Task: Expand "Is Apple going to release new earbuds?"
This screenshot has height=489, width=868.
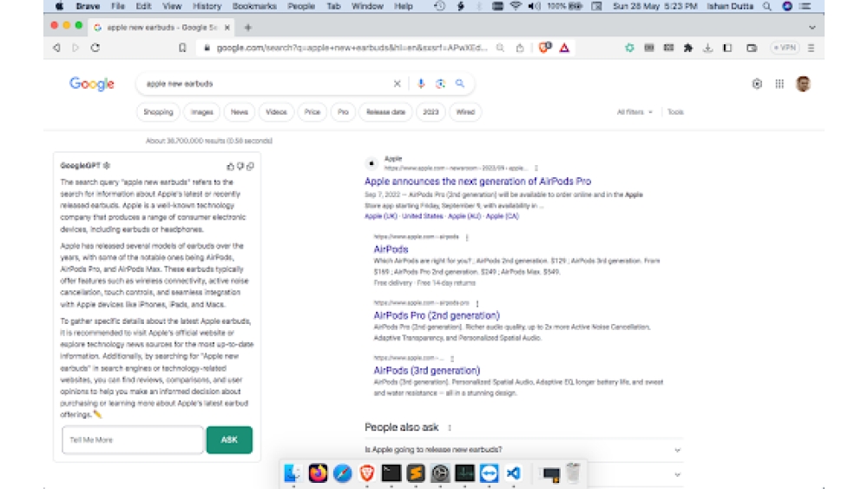Action: (523, 450)
